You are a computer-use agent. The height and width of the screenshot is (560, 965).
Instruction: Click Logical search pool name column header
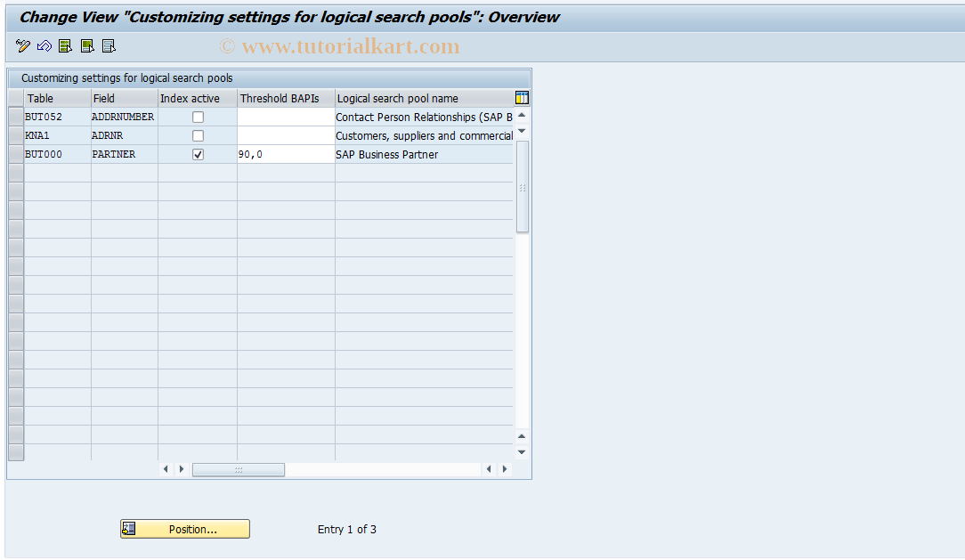pos(425,99)
